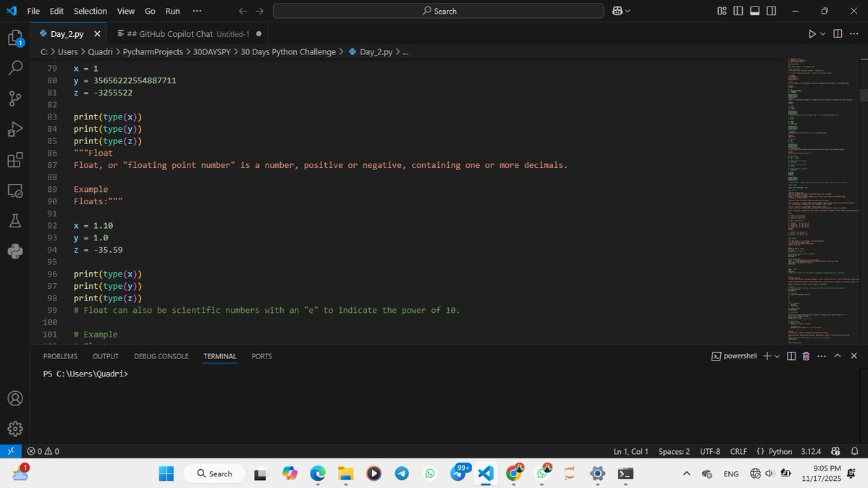
Task: Open the terminal profile dropdown chevron
Action: 776,356
